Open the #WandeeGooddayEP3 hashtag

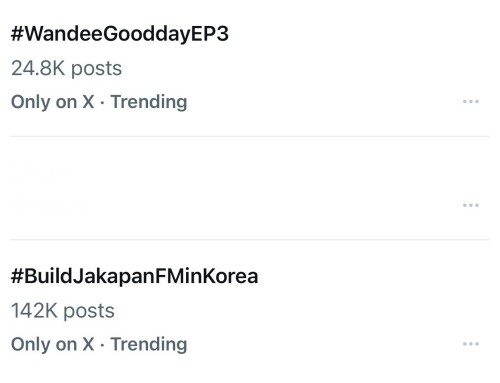[120, 34]
